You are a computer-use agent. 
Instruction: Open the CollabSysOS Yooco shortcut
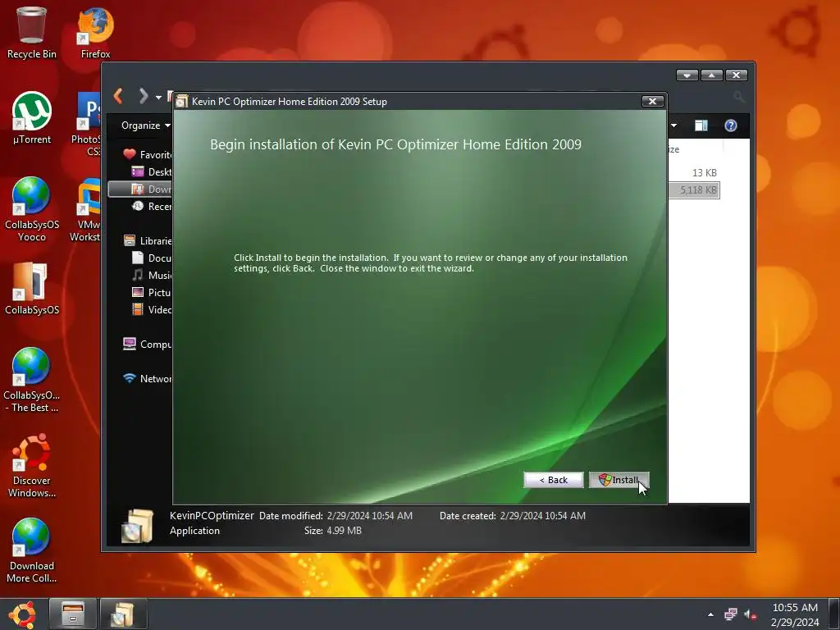click(32, 209)
